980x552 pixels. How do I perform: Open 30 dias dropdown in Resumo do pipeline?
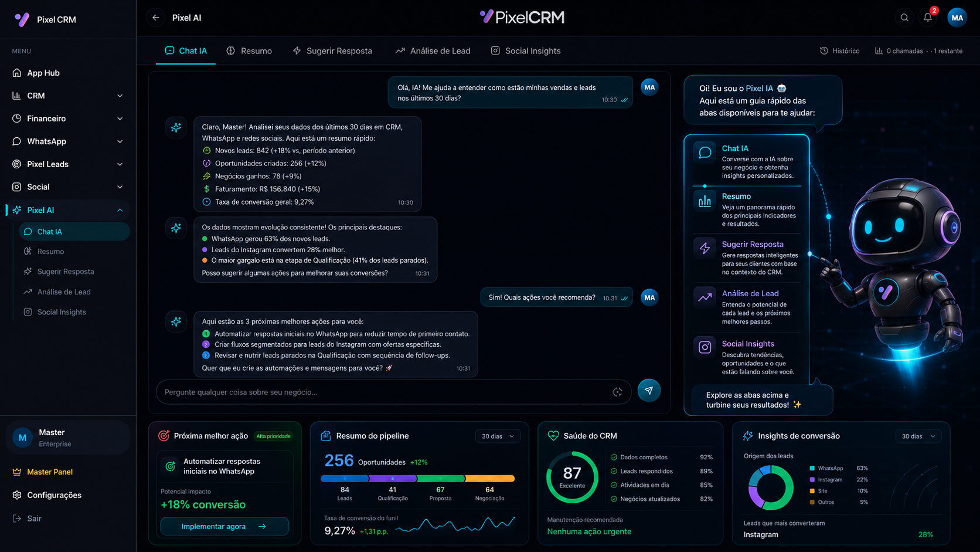point(498,436)
